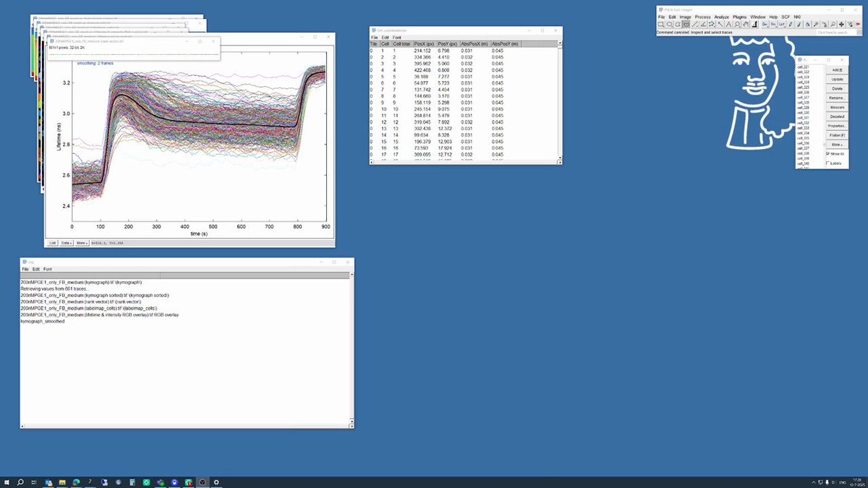This screenshot has width=868, height=488.
Task: Toggle the Show All checkbox
Action: pyautogui.click(x=827, y=154)
